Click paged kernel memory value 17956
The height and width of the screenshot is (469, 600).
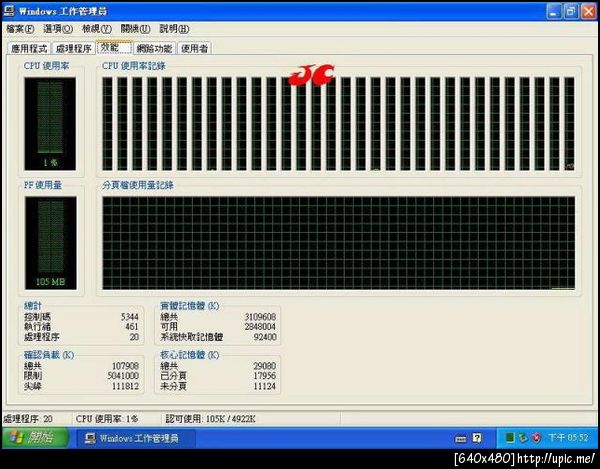pyautogui.click(x=265, y=376)
